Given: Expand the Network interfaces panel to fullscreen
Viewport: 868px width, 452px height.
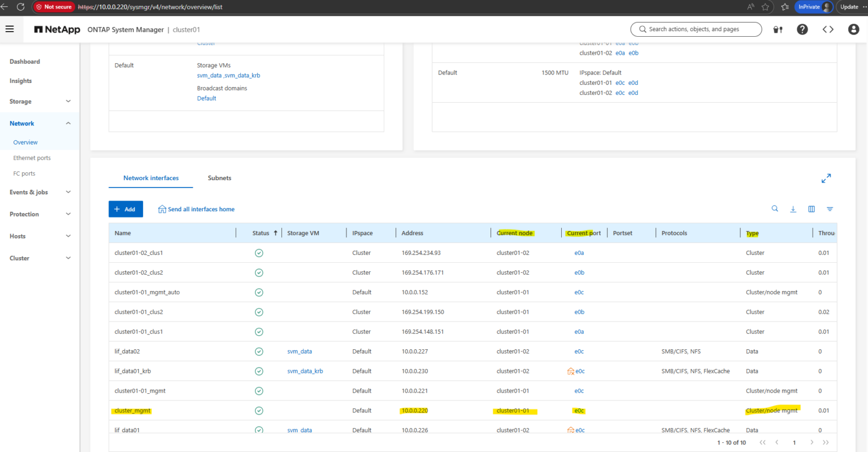Looking at the screenshot, I should click(826, 178).
